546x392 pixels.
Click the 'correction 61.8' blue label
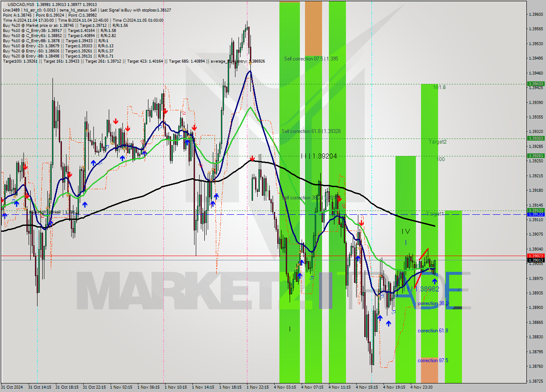click(433, 331)
